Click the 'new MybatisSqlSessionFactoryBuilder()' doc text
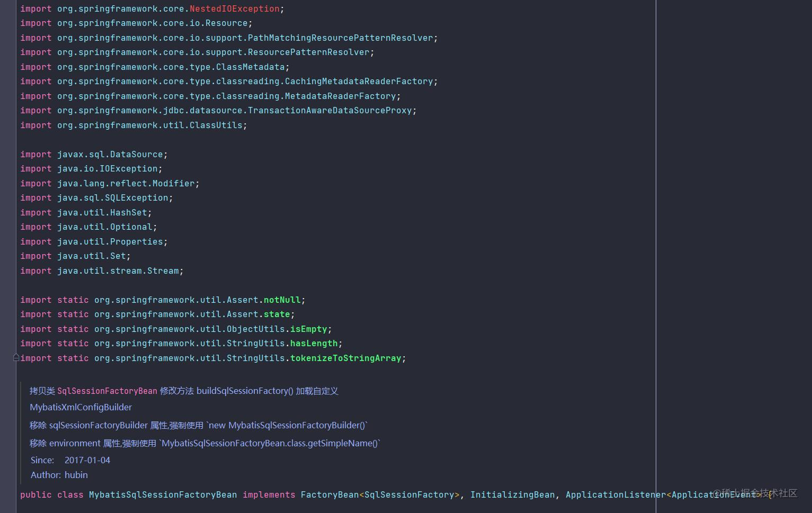Screen dimensions: 812x513 [287, 426]
